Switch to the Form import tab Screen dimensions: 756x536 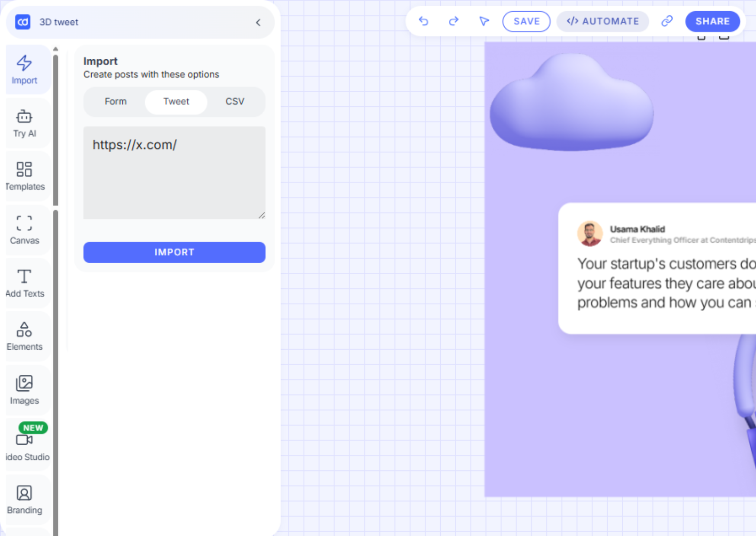[x=115, y=102]
